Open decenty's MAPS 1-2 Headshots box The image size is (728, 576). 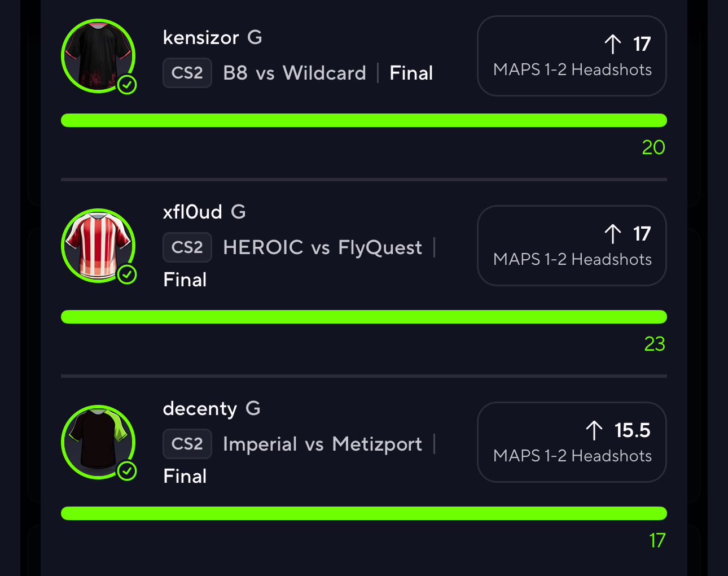point(572,442)
